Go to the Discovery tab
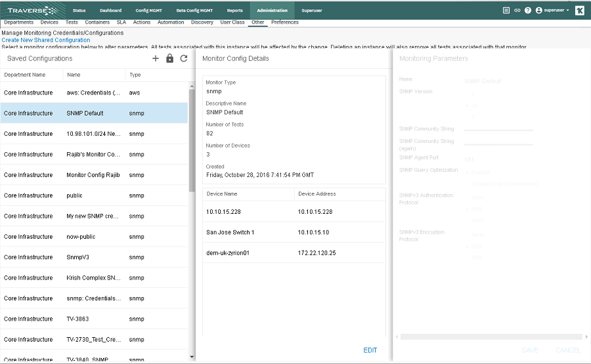The image size is (591, 364). [202, 22]
